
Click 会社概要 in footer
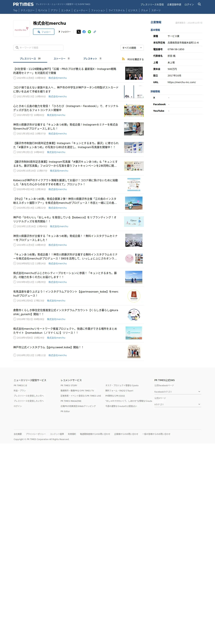click(x=18, y=434)
